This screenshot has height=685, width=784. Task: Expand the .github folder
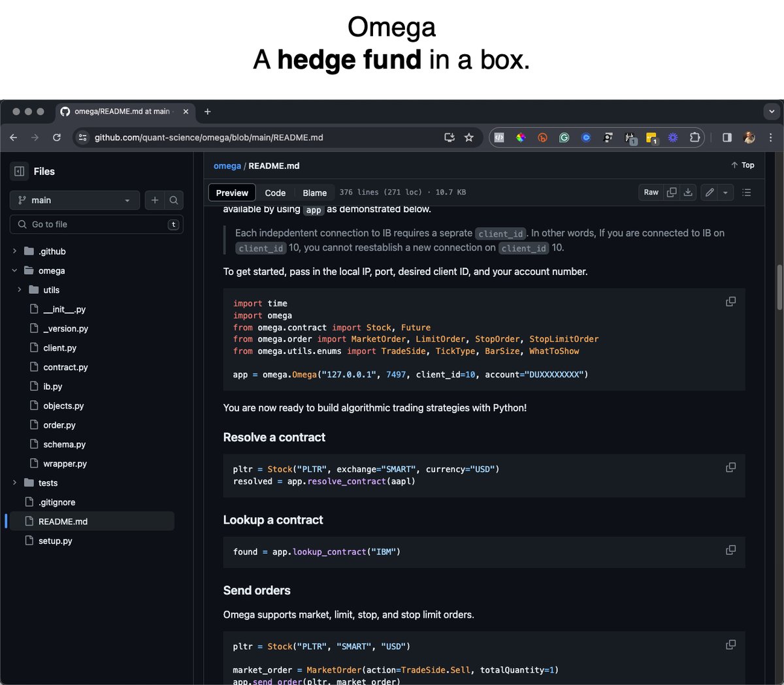(x=14, y=251)
